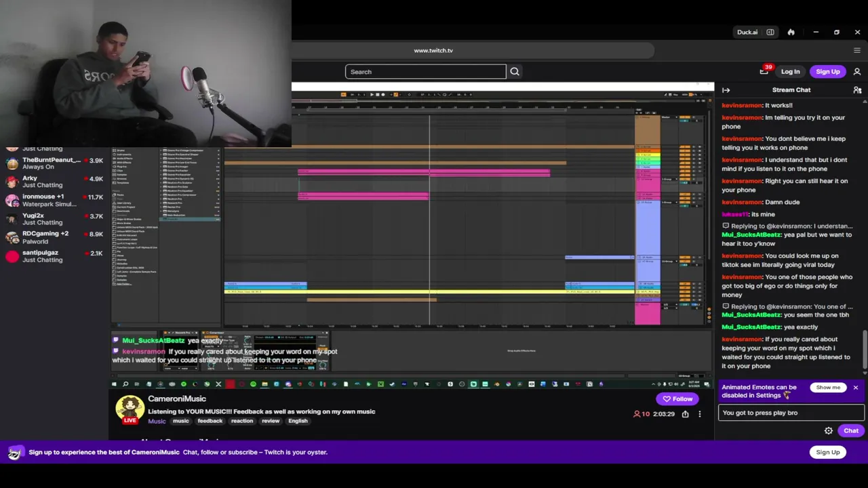The image size is (868, 488).
Task: Open the browser hamburger menu
Action: (x=857, y=50)
